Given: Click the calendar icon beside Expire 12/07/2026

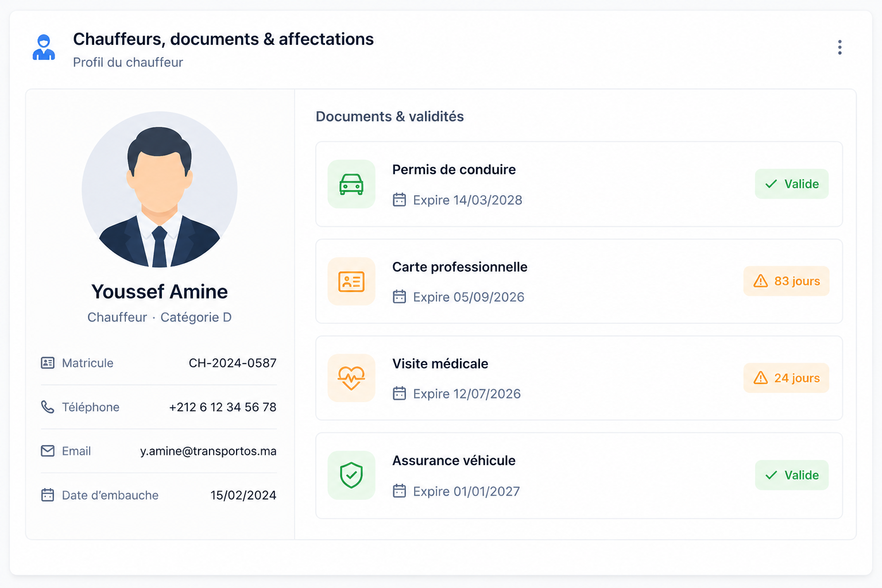Looking at the screenshot, I should tap(399, 394).
